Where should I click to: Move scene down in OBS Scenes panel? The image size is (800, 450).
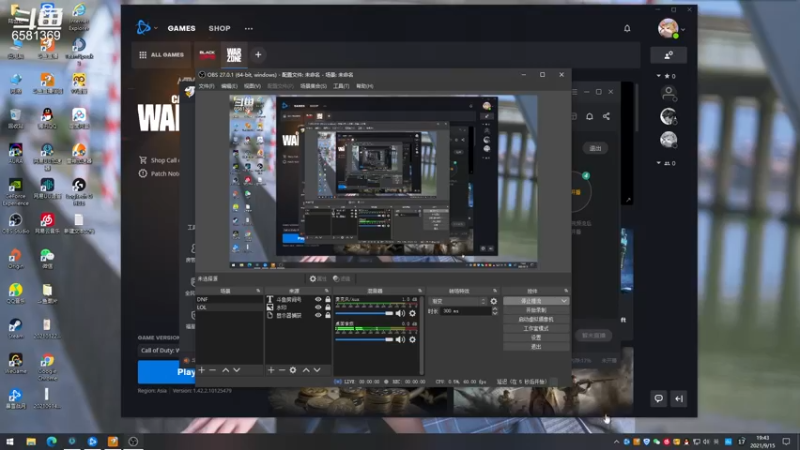tap(237, 370)
